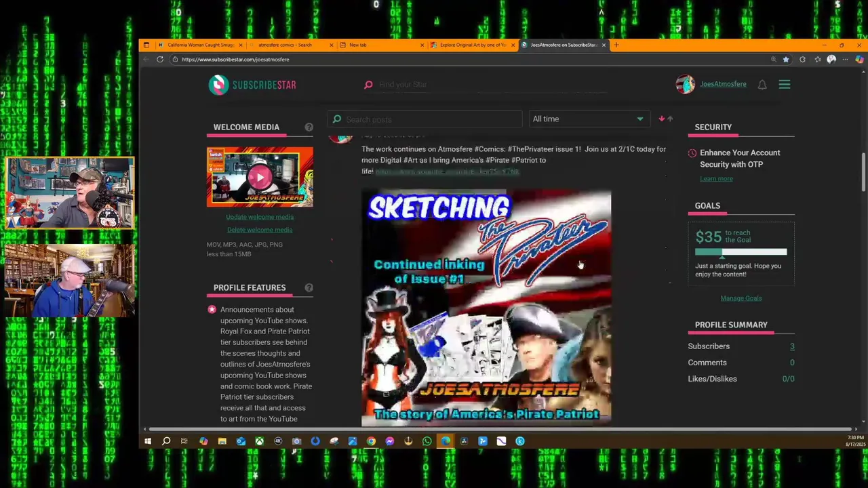Open the Camera app on the taskbar
868x488 pixels.
pyautogui.click(x=296, y=441)
